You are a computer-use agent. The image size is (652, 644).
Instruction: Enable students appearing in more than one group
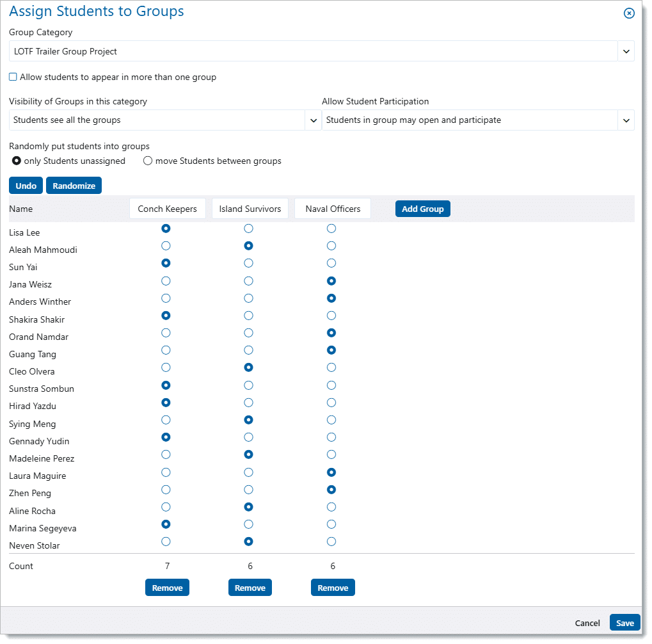[x=13, y=77]
